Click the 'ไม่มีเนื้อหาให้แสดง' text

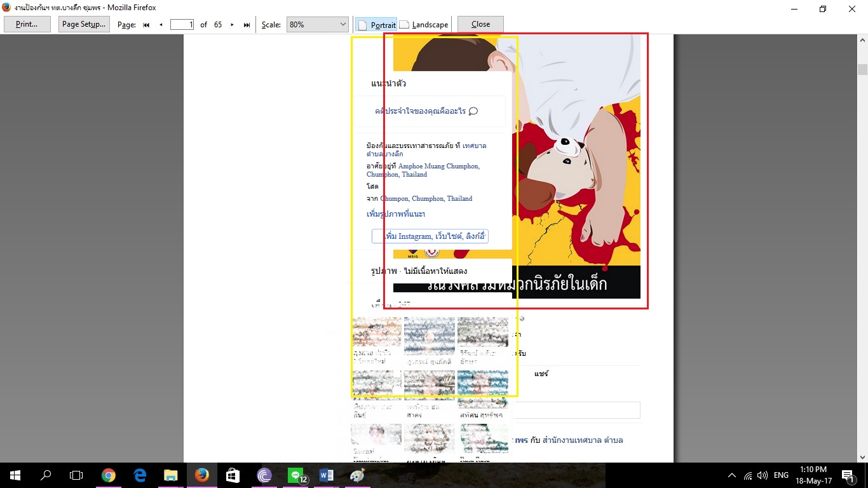(436, 271)
